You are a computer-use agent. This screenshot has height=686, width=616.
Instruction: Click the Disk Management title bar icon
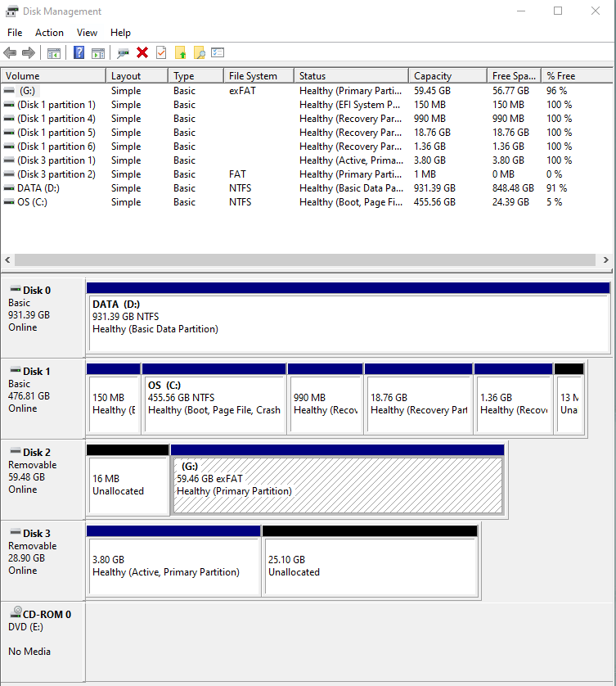[x=11, y=11]
